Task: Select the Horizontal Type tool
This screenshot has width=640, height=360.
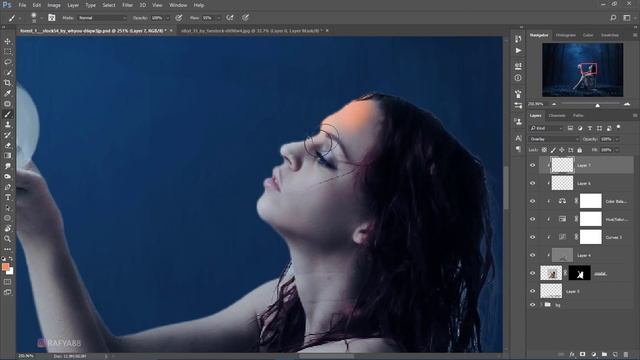Action: click(8, 197)
